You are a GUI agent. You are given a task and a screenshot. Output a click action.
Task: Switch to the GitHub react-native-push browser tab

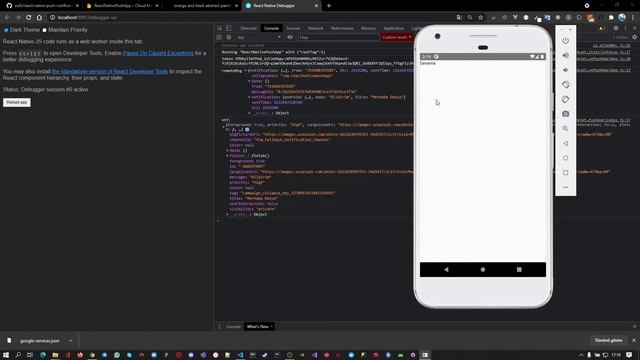click(x=41, y=6)
